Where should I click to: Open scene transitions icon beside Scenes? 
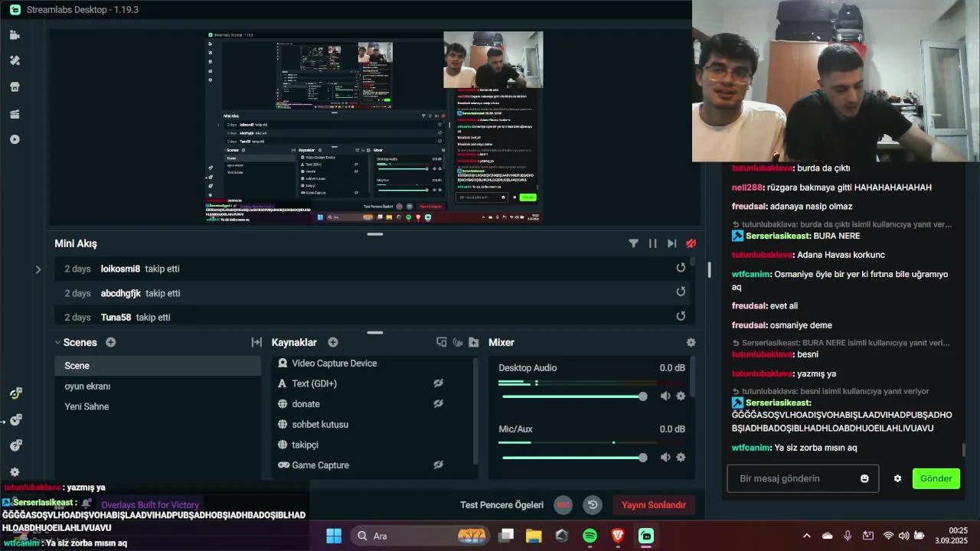click(256, 342)
